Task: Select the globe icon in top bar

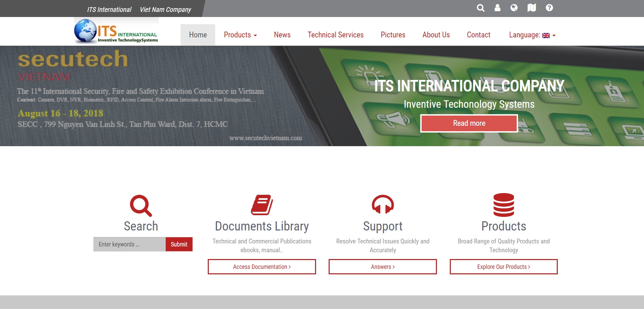Action: [514, 8]
